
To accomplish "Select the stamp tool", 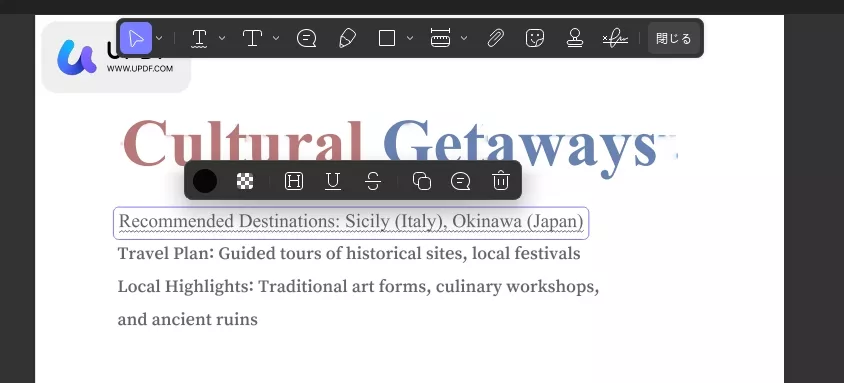I will (575, 38).
